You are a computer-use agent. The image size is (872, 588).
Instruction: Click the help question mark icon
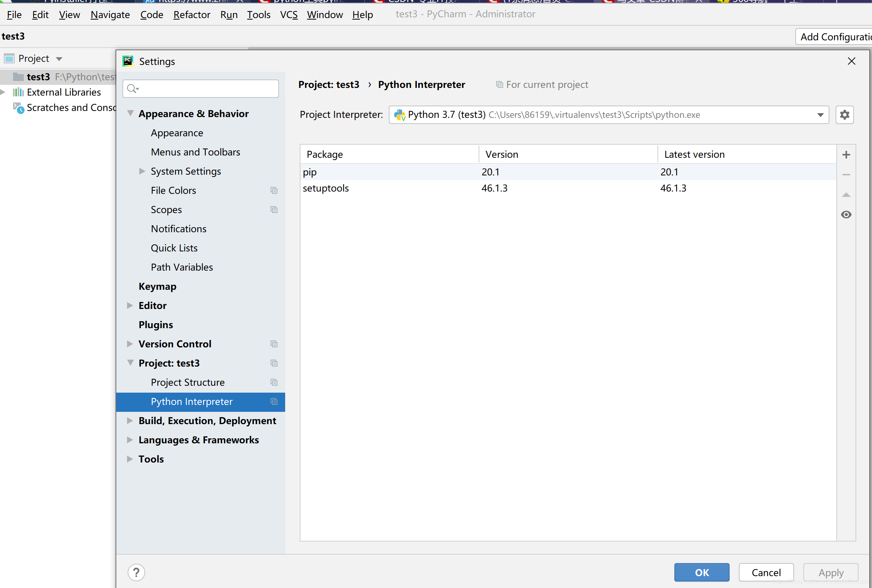point(137,572)
